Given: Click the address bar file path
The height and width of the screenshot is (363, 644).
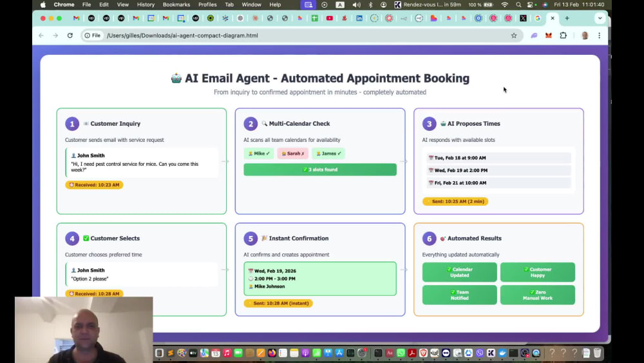Looking at the screenshot, I should pos(182,35).
